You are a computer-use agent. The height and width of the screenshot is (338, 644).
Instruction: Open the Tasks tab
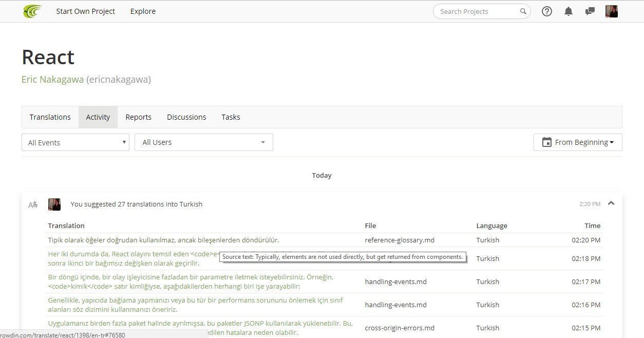coord(231,117)
